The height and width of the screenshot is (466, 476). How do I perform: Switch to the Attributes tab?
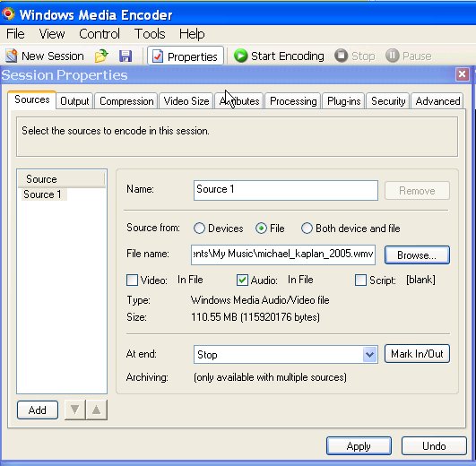pyautogui.click(x=239, y=101)
